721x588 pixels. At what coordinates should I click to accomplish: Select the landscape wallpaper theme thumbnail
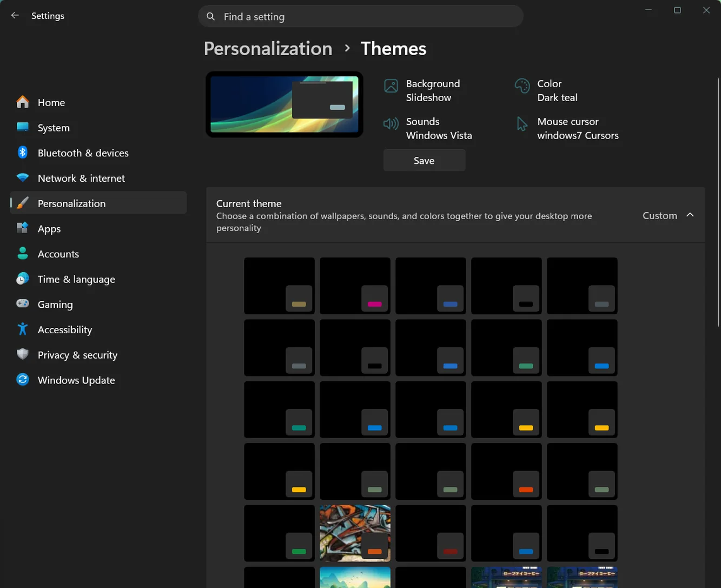(355, 577)
